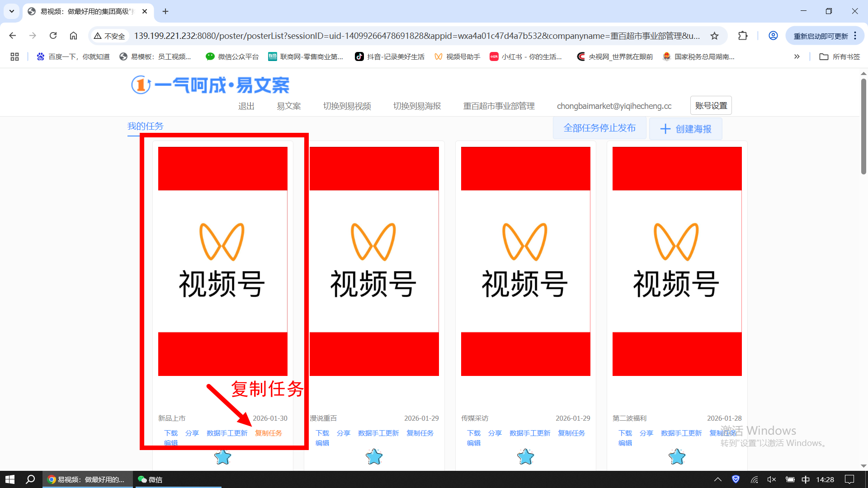
Task: Click 数据手工更新 for 传媒采访 task
Action: tap(530, 433)
